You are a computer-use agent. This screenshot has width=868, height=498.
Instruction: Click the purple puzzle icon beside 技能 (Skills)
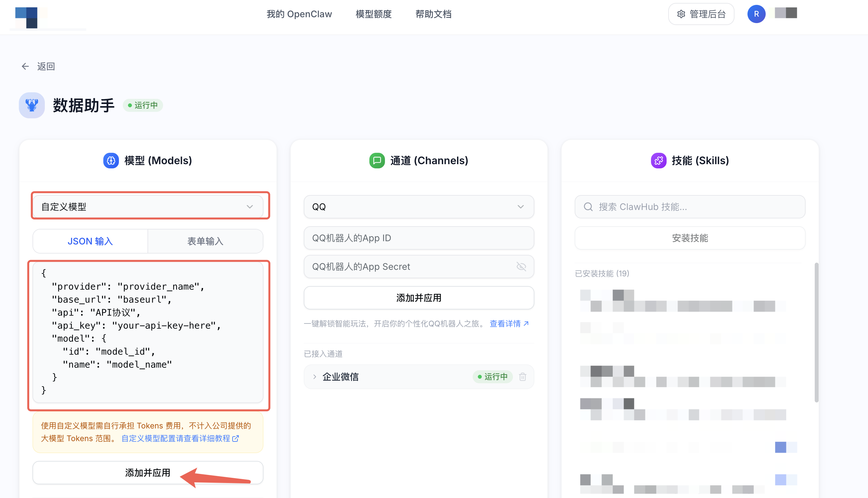(658, 160)
